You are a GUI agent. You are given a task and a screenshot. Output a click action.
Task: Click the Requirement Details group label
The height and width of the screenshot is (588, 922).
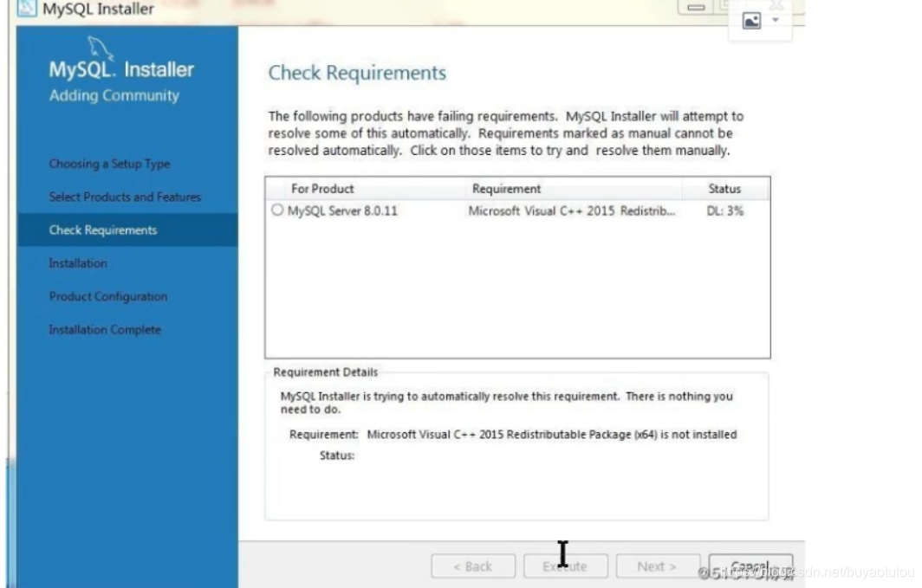pyautogui.click(x=325, y=372)
